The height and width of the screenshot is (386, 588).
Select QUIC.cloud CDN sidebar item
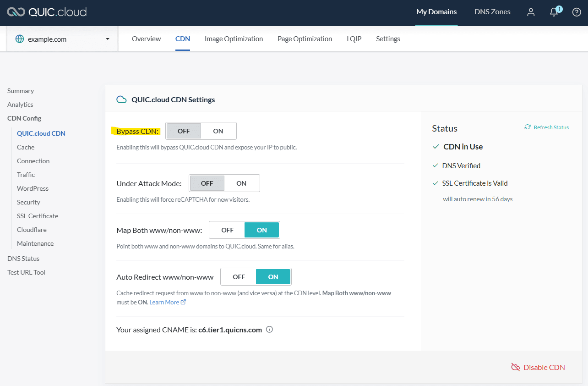(41, 133)
